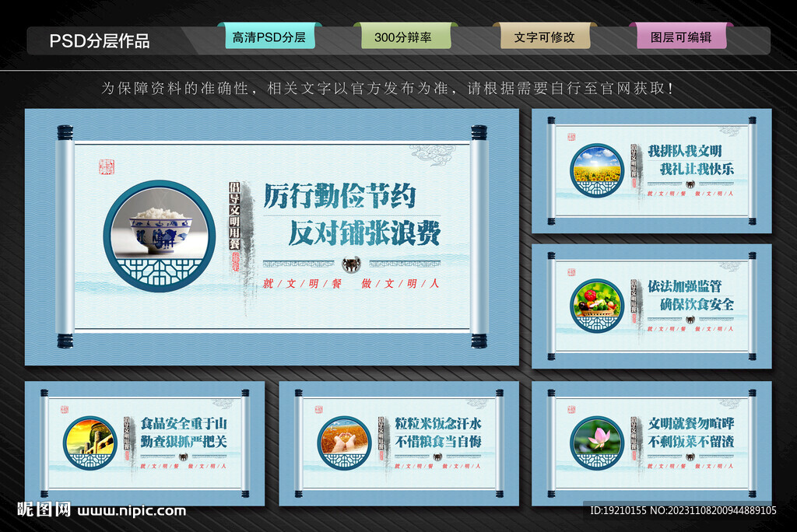The height and width of the screenshot is (532, 797).
Task: Click the hands holding grain circular image
Action: point(344,443)
